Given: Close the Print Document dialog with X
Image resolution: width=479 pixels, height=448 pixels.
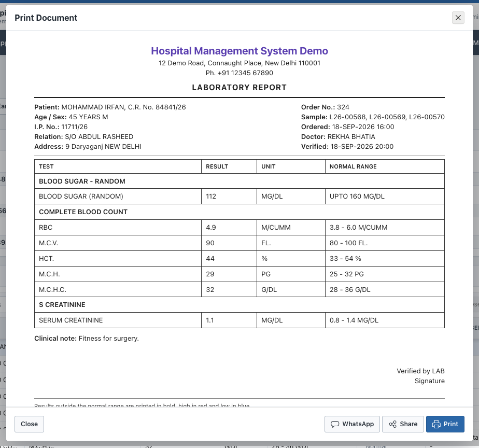Looking at the screenshot, I should (458, 18).
